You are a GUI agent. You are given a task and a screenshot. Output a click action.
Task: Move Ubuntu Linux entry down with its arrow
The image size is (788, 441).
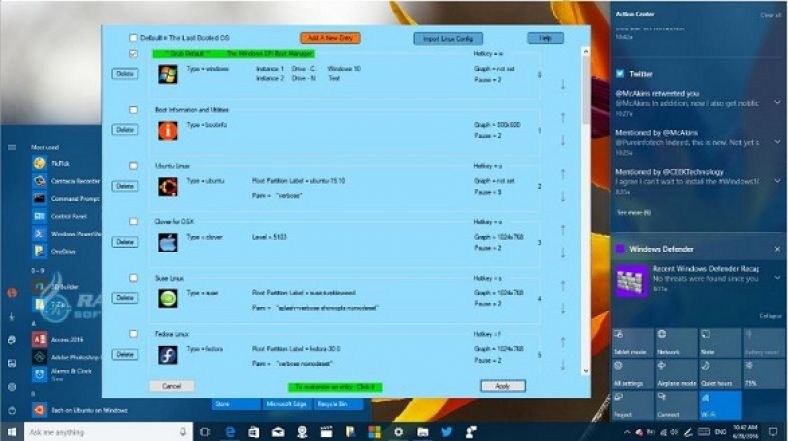point(563,197)
